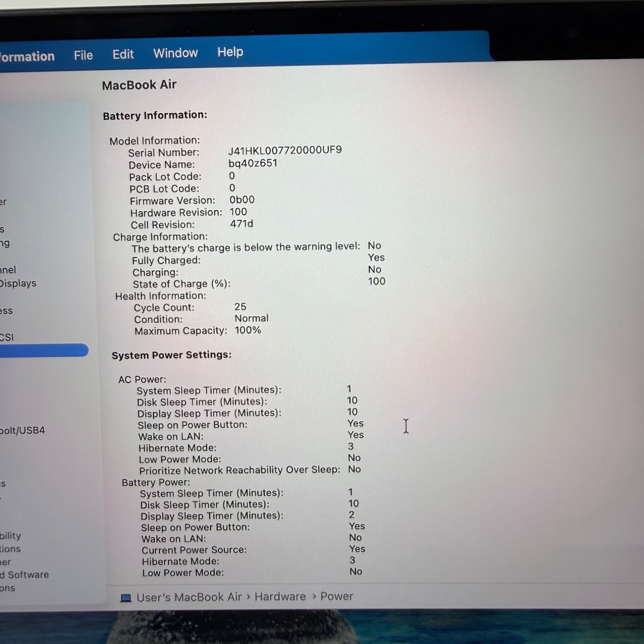The image size is (644, 644).
Task: Open the File menu
Action: pos(83,55)
